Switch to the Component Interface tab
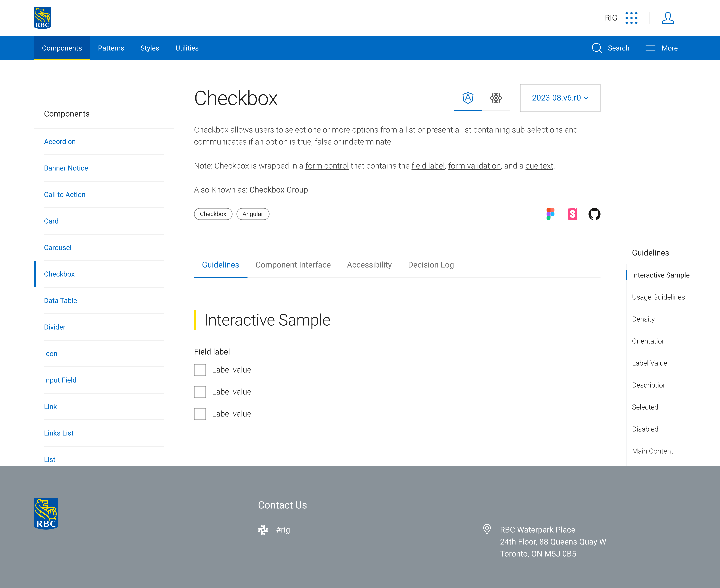Viewport: 720px width, 588px height. 293,265
